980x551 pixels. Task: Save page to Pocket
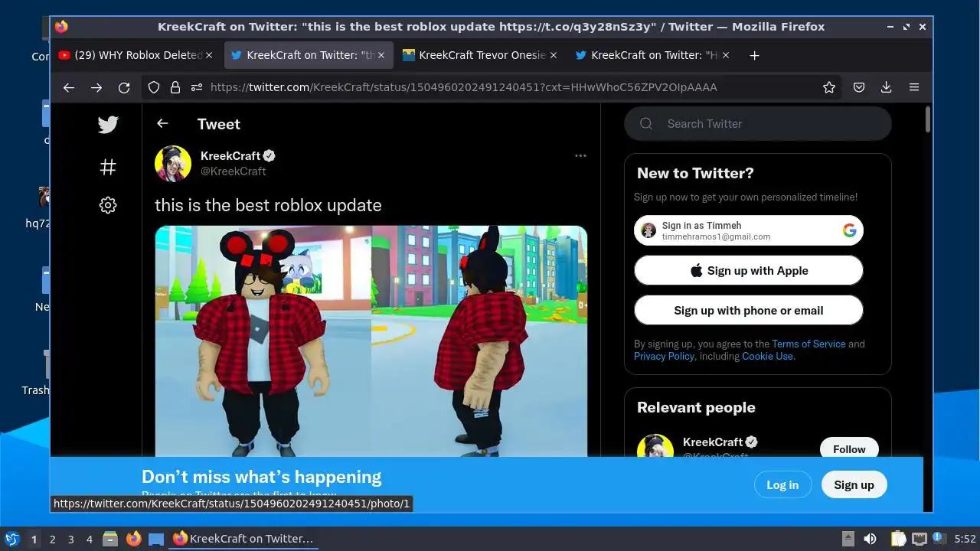tap(859, 87)
